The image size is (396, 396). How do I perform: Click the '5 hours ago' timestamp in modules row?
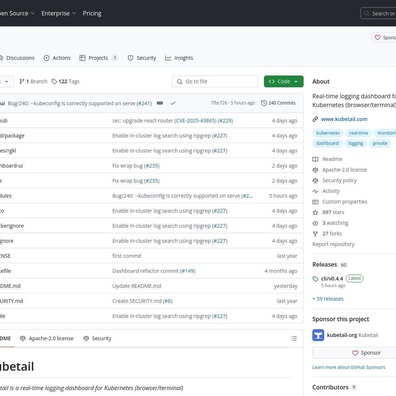(283, 196)
